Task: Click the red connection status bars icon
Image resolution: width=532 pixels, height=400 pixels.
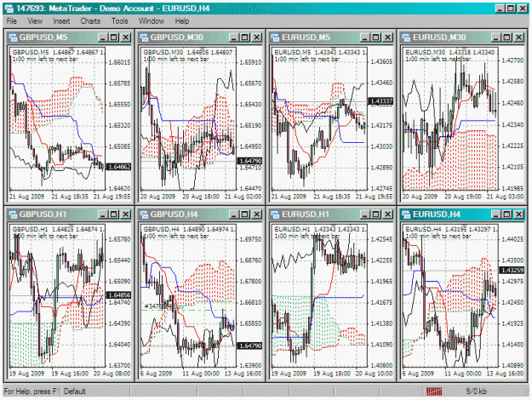Action: click(x=434, y=391)
